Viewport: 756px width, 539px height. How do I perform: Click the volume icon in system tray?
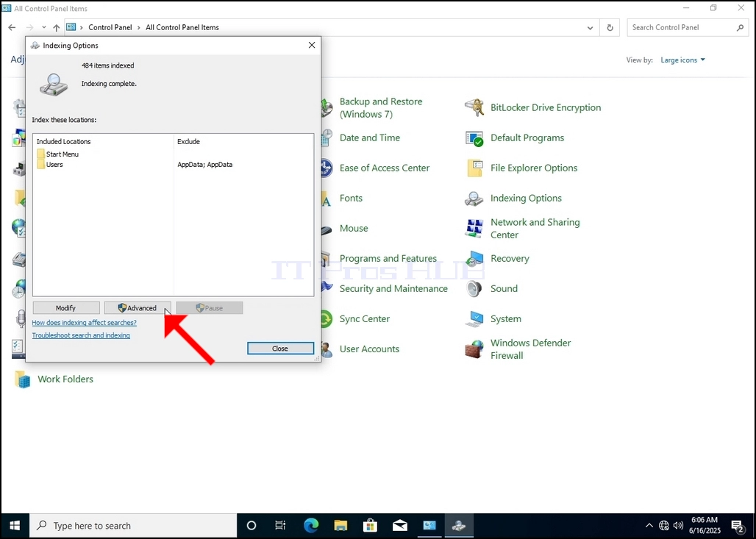678,526
